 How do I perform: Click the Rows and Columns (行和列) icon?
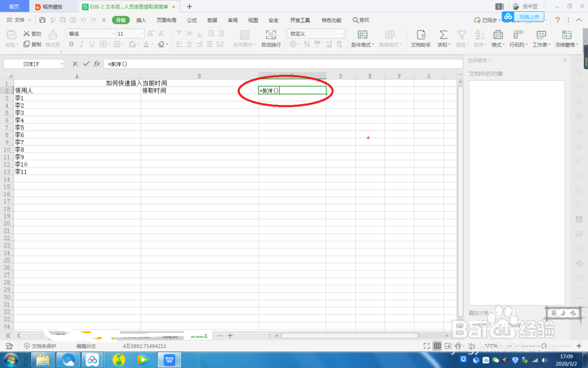point(518,35)
